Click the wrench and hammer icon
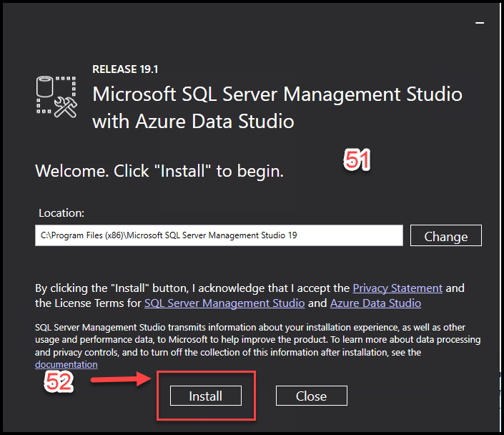 (x=66, y=107)
